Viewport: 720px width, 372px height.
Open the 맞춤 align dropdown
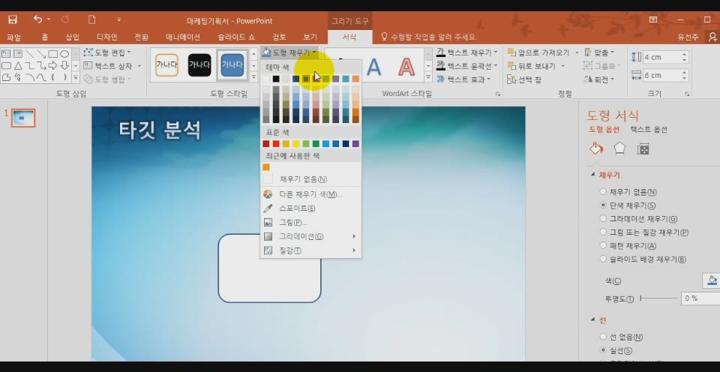pos(599,52)
